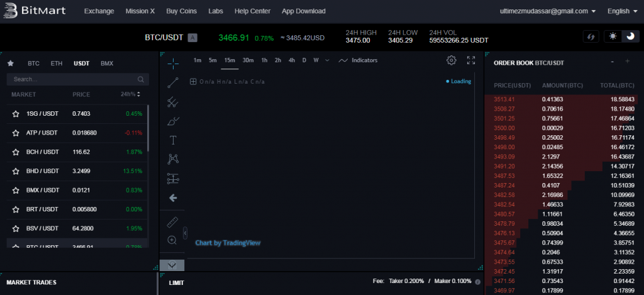Open the App Download page
The height and width of the screenshot is (295, 644).
[304, 11]
